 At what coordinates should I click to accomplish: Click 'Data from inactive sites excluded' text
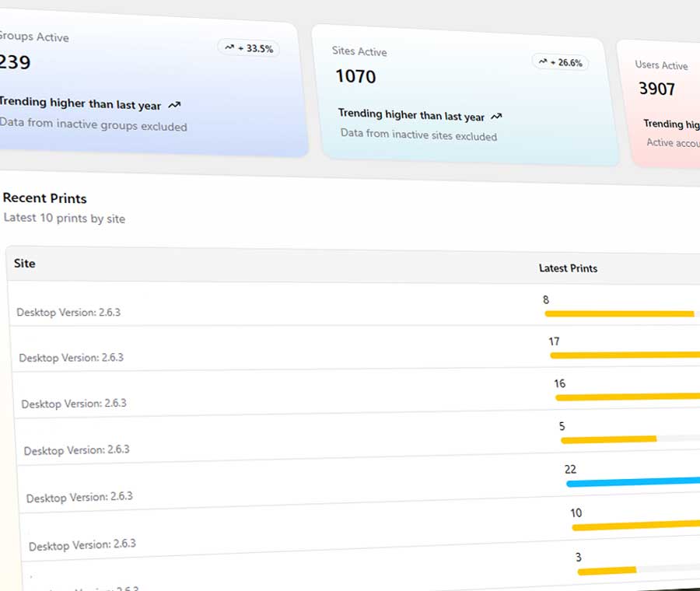[418, 135]
